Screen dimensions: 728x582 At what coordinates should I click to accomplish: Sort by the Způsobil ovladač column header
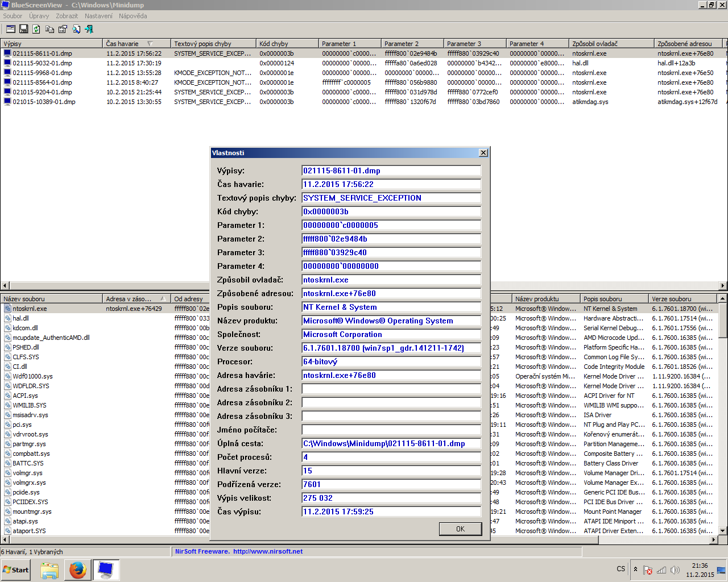tap(611, 43)
